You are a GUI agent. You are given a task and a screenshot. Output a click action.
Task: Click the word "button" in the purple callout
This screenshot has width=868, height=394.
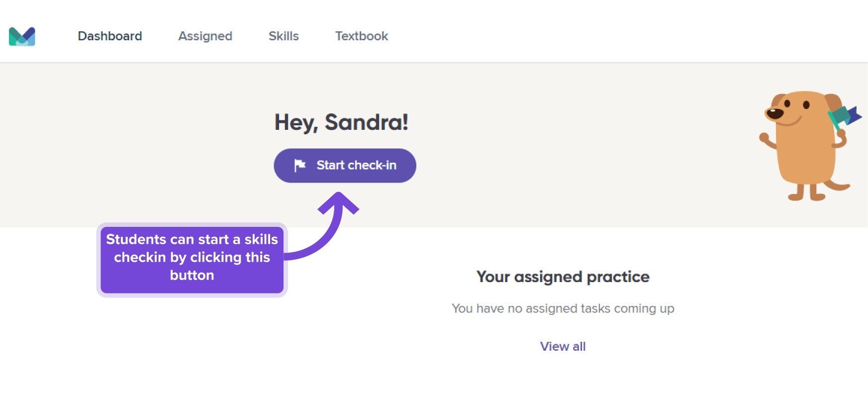(x=192, y=275)
